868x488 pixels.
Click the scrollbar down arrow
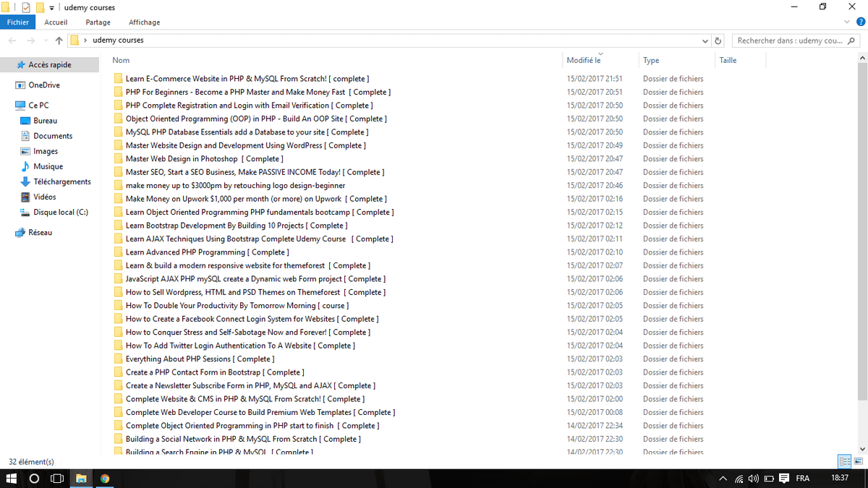862,450
